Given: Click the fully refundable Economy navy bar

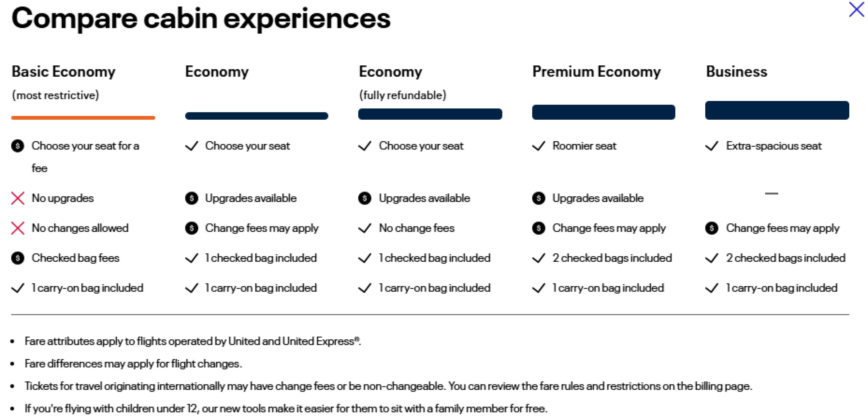Looking at the screenshot, I should 430,114.
